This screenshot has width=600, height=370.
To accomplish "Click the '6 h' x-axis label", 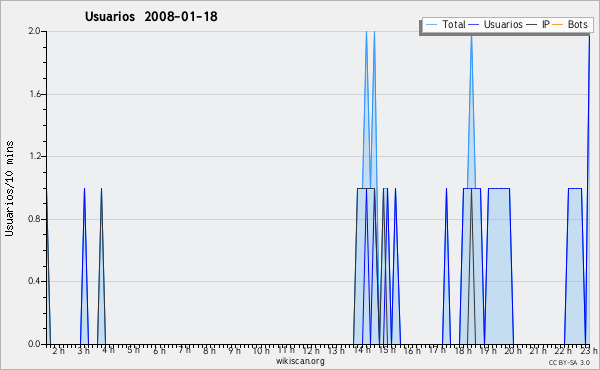I will point(159,350).
